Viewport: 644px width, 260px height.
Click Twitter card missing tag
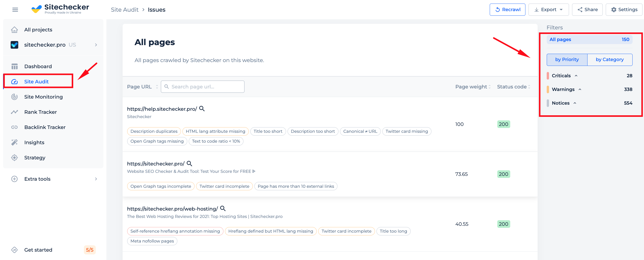(x=407, y=131)
